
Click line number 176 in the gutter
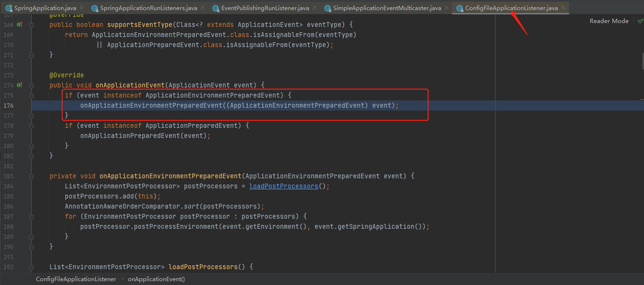click(9, 105)
